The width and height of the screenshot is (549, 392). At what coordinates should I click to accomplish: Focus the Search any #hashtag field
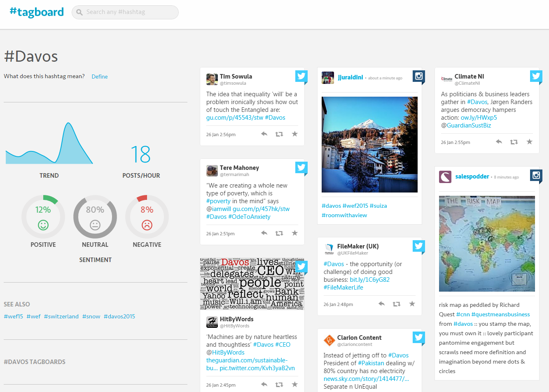tap(125, 12)
